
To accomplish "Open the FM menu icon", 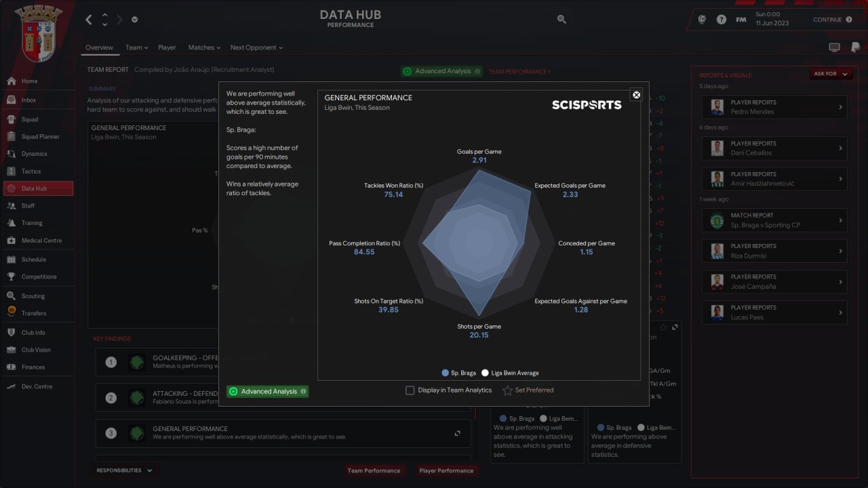I will tap(741, 20).
